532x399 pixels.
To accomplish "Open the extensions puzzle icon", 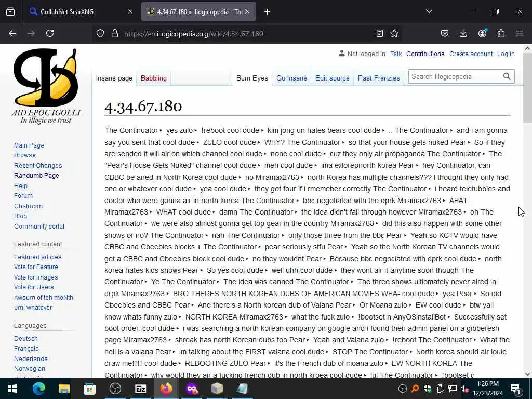I will click(501, 33).
